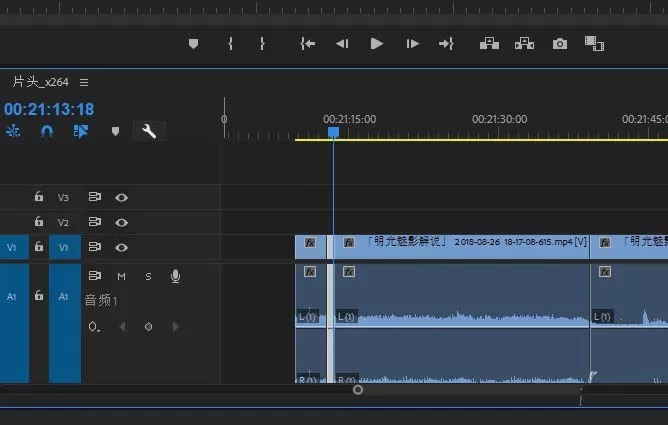668x425 pixels.
Task: Click the Lift button icon
Action: [x=489, y=43]
